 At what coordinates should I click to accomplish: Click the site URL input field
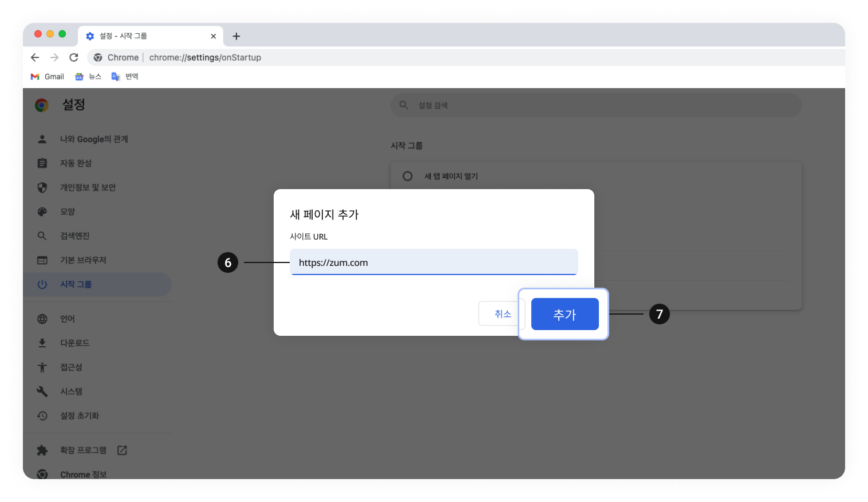[x=433, y=262]
